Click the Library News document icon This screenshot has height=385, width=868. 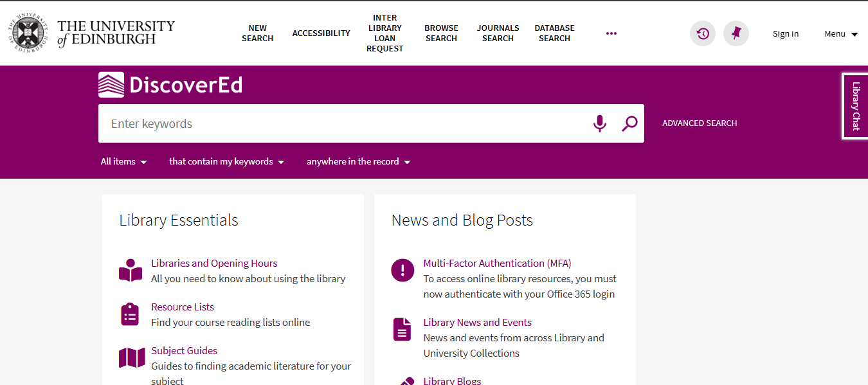[x=402, y=330]
